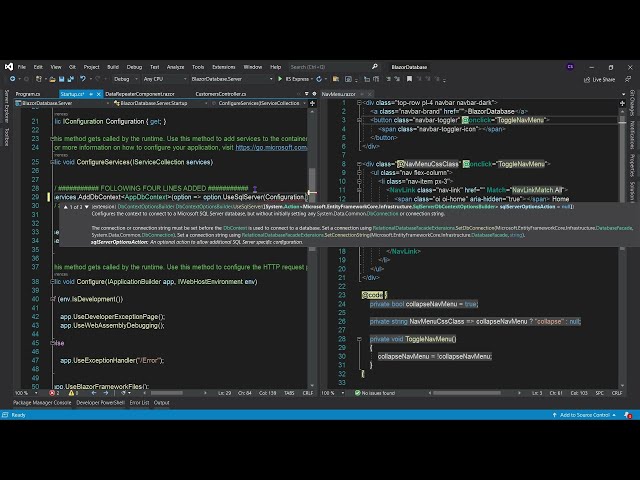Toggle the bookmark icon in the toolbar

pyautogui.click(x=409, y=79)
